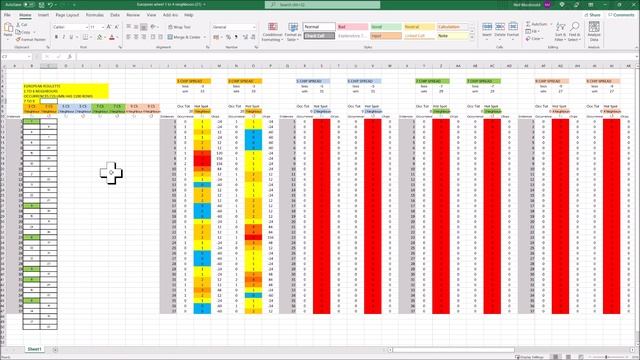
Task: Toggle Italic formatting
Action: tap(64, 37)
